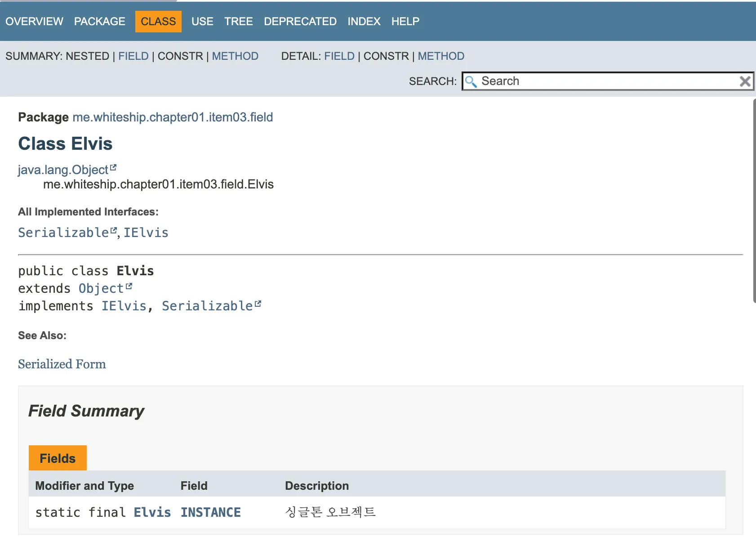Jump to Field summary link
Viewport: 756px width, 546px height.
[133, 56]
